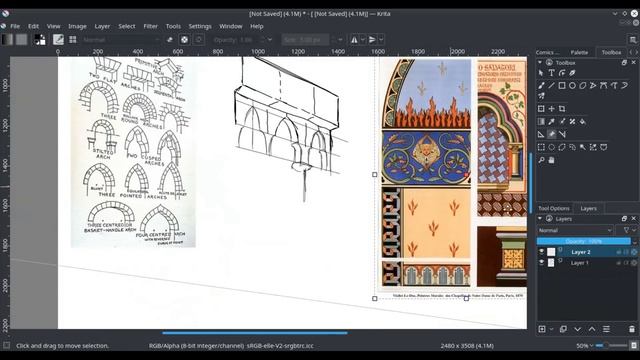Select the Move tool with cross icon

551,109
